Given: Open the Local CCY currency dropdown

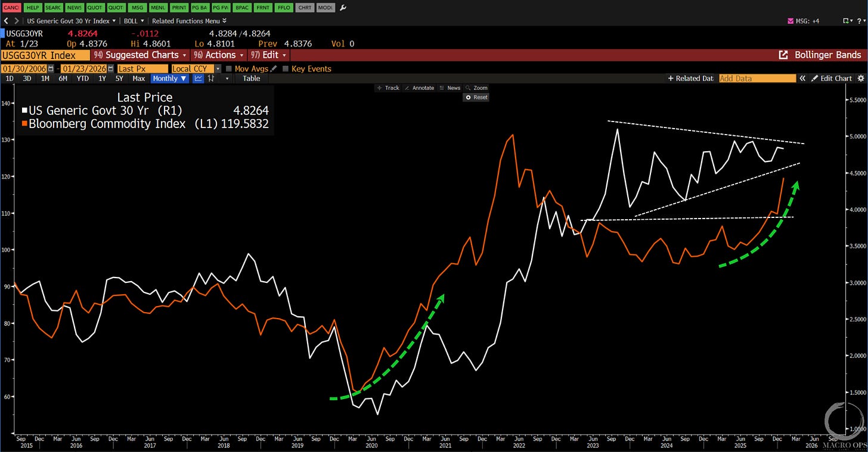Looking at the screenshot, I should 196,68.
